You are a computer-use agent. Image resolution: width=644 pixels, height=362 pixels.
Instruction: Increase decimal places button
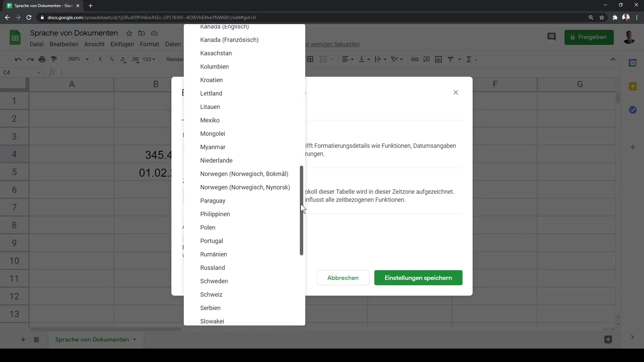coord(135,59)
